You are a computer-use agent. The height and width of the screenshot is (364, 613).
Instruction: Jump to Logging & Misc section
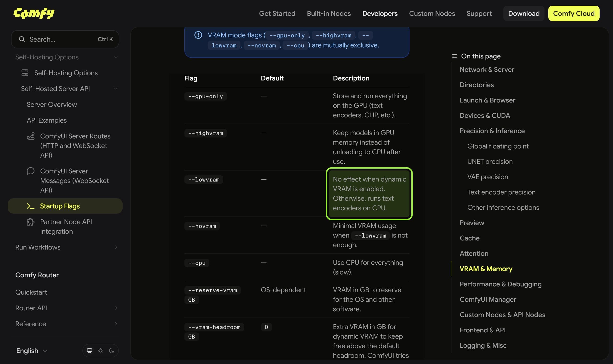pyautogui.click(x=483, y=345)
